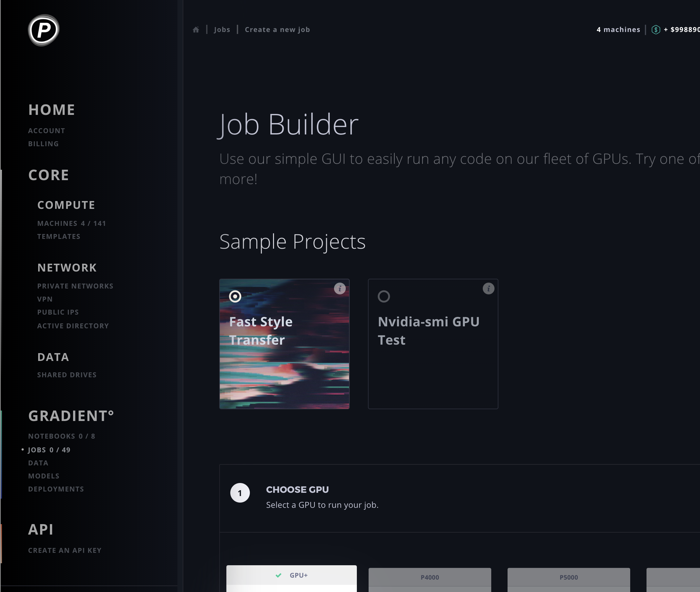
Task: Open Create an API Key link
Action: coord(65,550)
